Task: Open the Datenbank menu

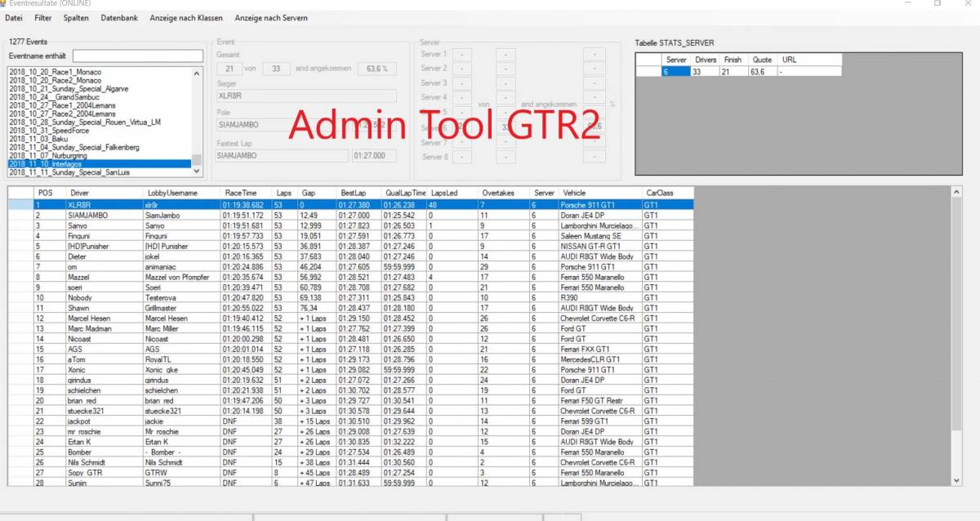Action: point(119,17)
